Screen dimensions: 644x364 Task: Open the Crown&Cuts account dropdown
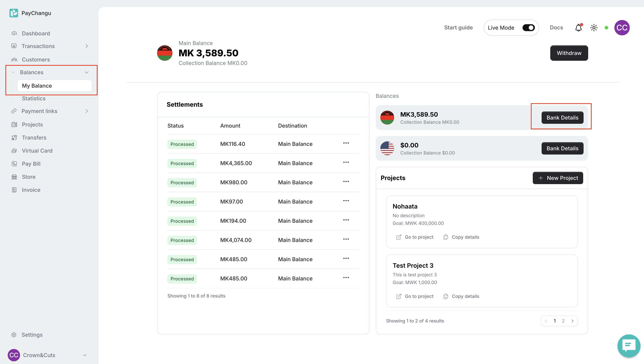tap(85, 355)
